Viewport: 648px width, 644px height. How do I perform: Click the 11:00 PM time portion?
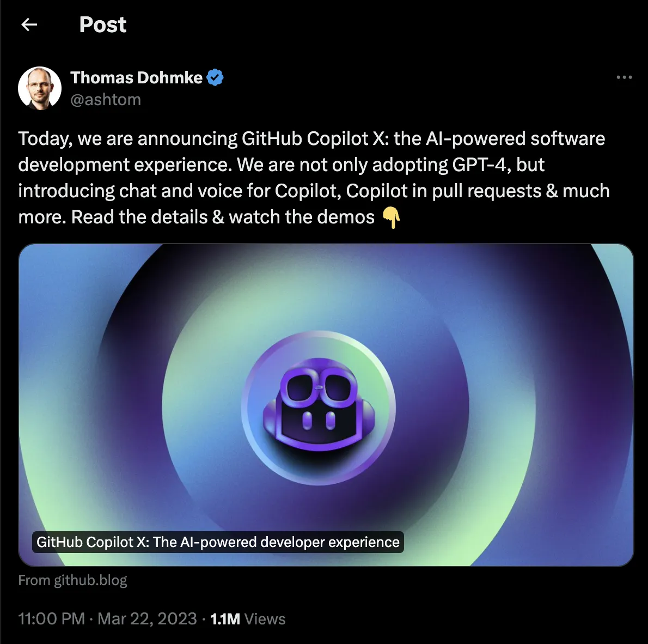(51, 618)
